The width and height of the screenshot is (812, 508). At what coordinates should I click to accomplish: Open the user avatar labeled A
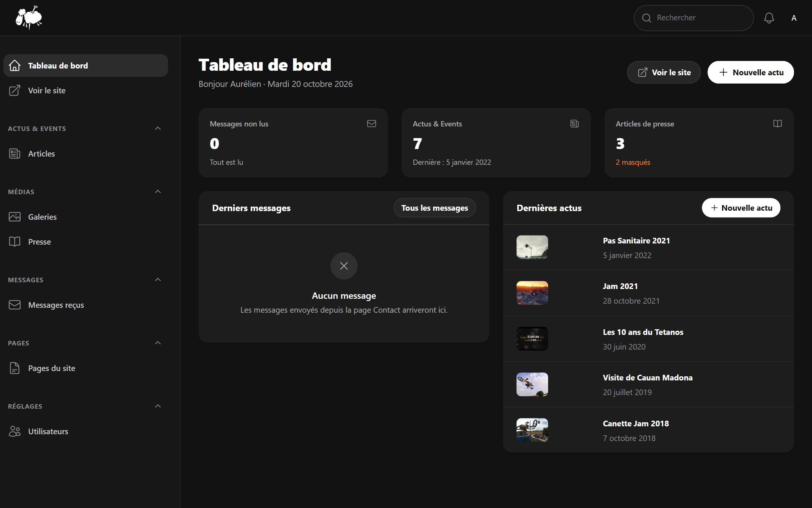[x=794, y=18]
